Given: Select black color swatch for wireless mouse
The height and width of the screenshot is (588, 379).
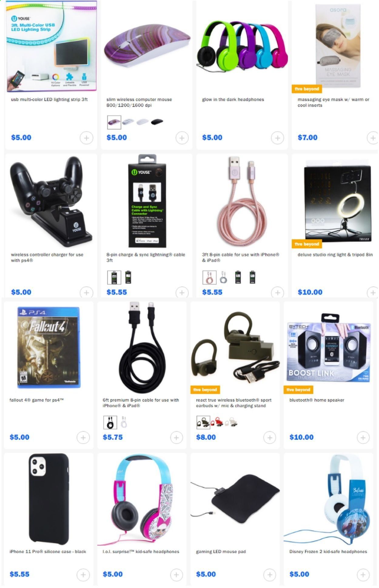Looking at the screenshot, I should coord(157,122).
